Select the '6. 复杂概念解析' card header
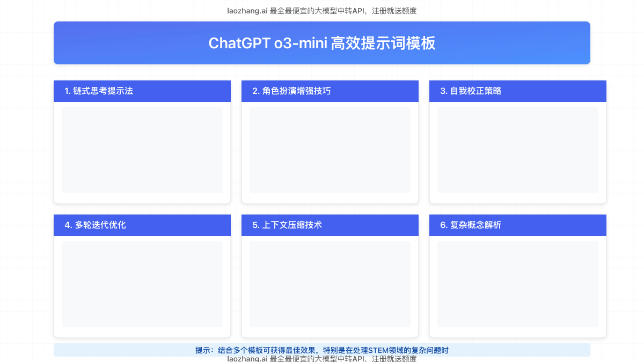 518,225
